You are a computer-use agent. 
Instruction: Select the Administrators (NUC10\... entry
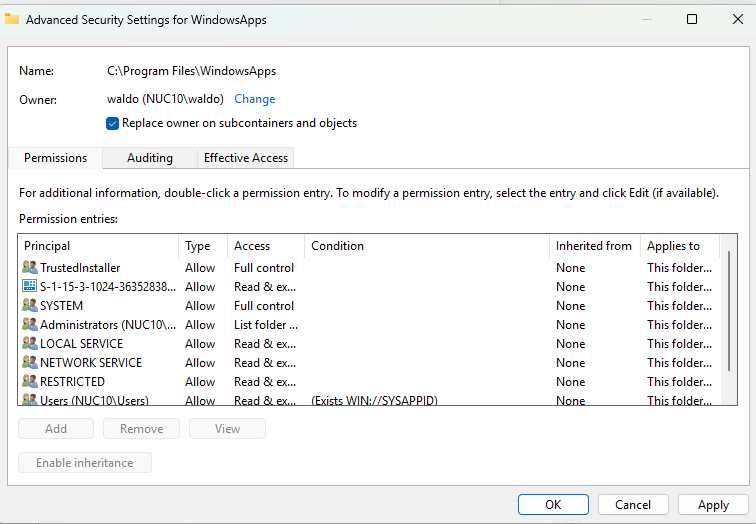tap(369, 325)
